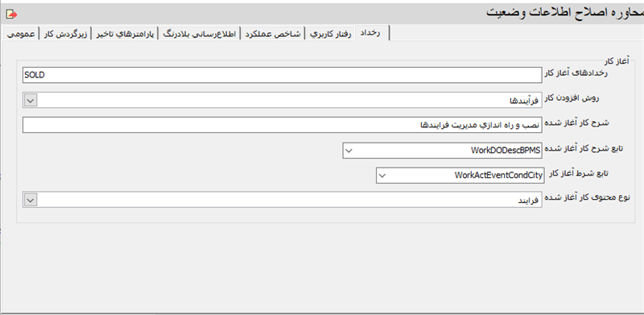The image size is (644, 315).
Task: Click the exit icon with red arrow
Action: (11, 15)
